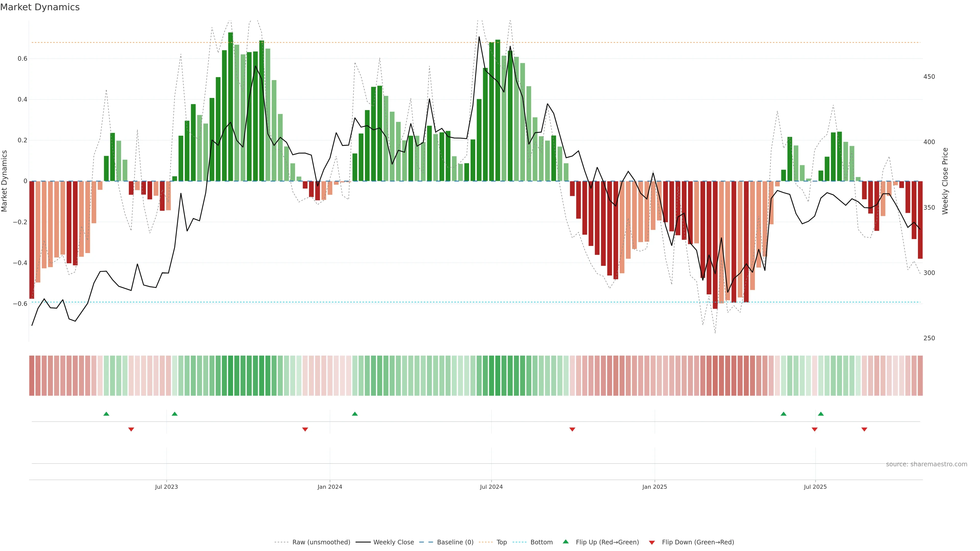Screen dimensions: 980x551
Task: Click the earliest red flip-down triangle marker
Action: click(131, 429)
